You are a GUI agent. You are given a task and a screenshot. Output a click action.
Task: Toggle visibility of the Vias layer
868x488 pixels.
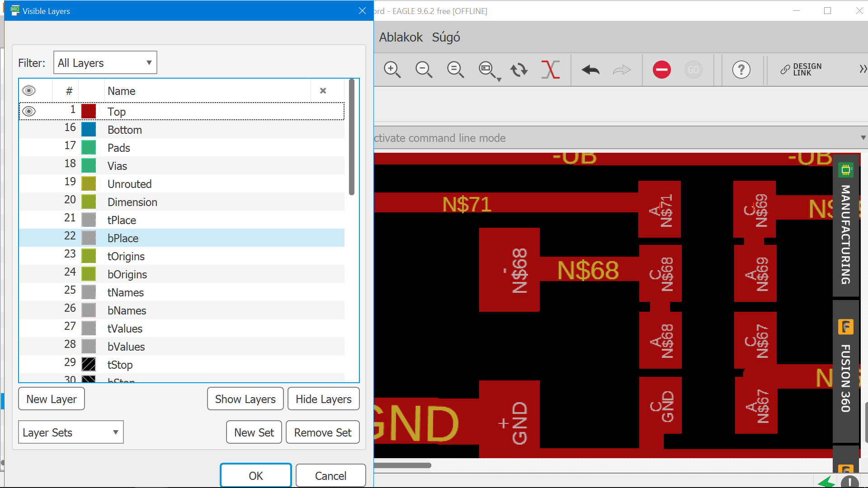click(29, 165)
